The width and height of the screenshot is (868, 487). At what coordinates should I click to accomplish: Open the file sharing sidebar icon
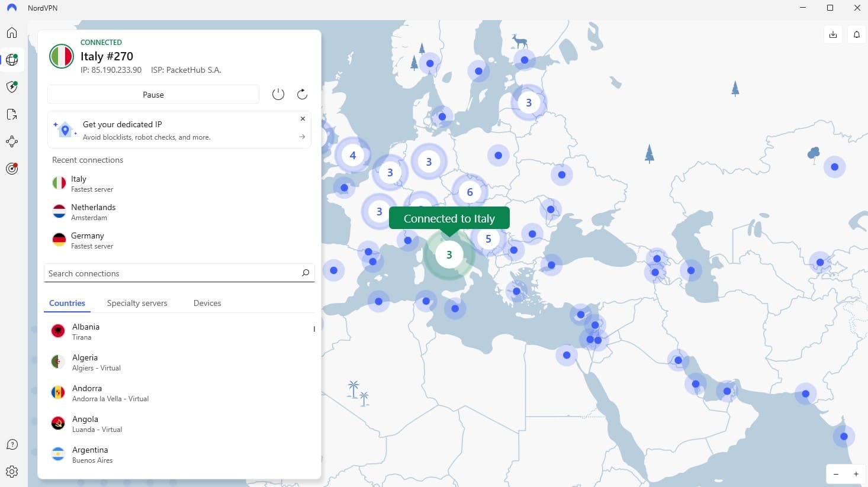[12, 114]
